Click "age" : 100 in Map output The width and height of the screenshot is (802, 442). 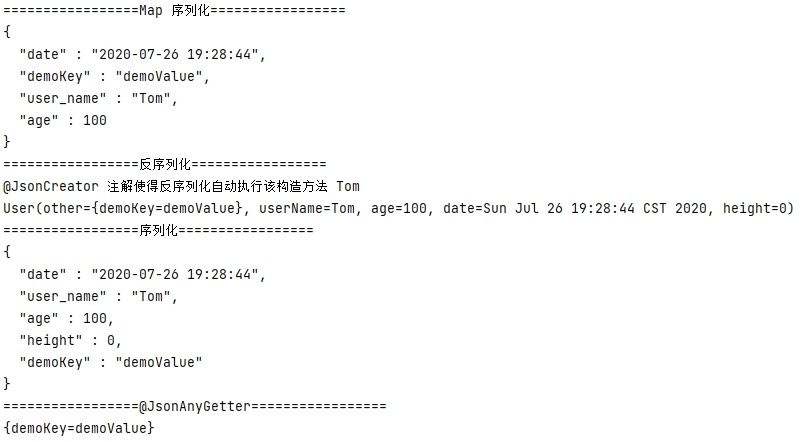point(62,120)
